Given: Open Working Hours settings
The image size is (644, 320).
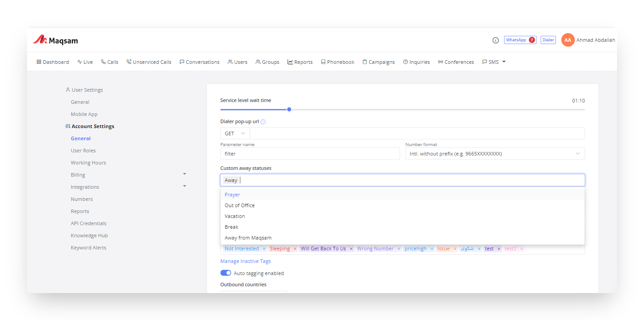Looking at the screenshot, I should coord(88,163).
